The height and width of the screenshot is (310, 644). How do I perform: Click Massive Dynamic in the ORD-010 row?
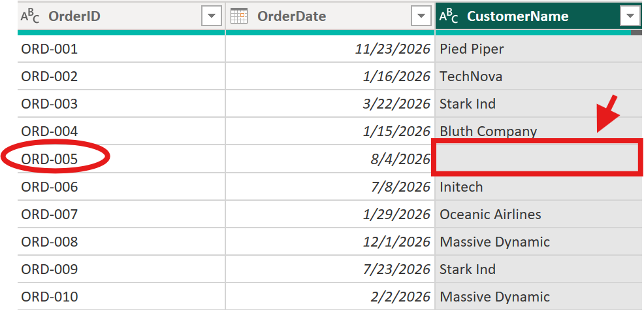[539, 296]
